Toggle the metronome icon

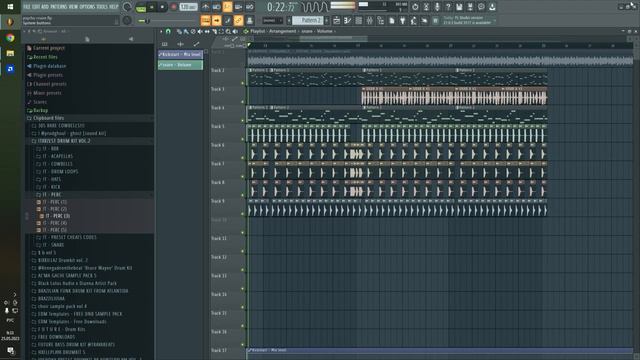[205, 7]
